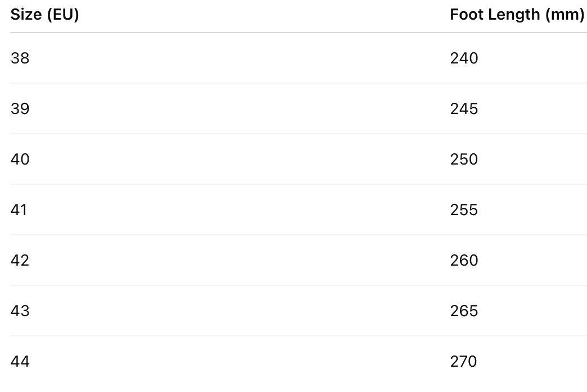This screenshot has height=392, width=587.
Task: Select the EU size 43 cell
Action: coord(20,311)
